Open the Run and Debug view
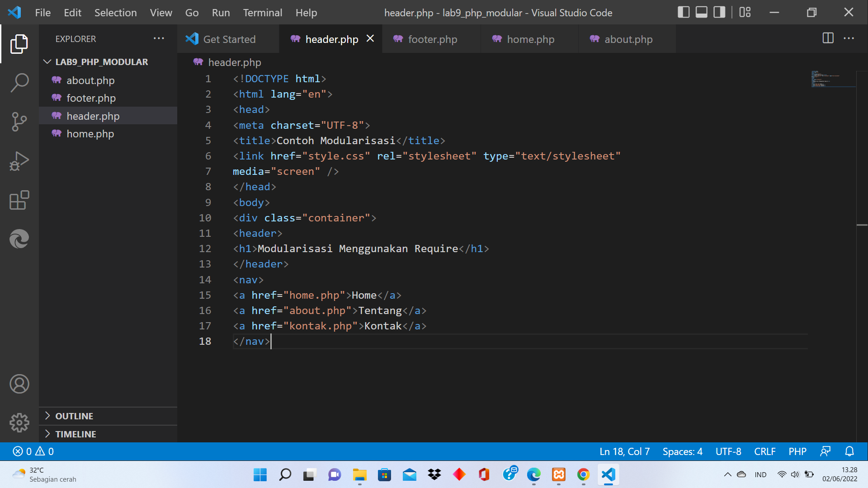 (x=19, y=160)
